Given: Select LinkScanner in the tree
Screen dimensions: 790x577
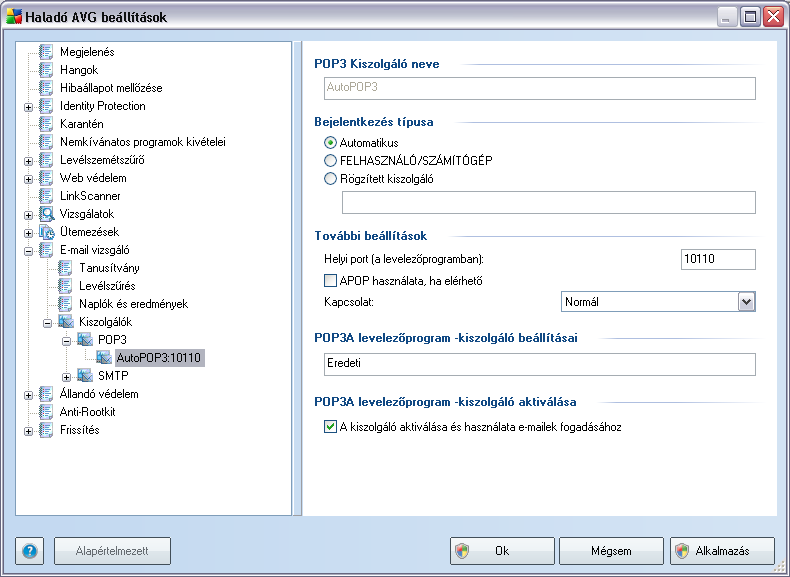Looking at the screenshot, I should coord(90,196).
